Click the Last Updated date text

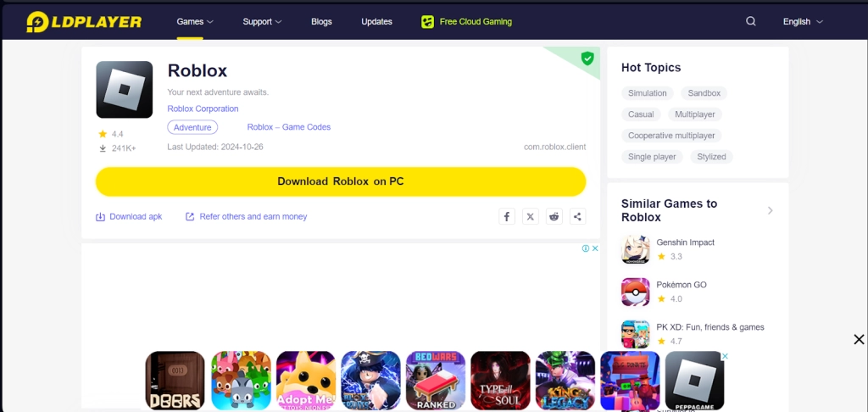point(215,147)
